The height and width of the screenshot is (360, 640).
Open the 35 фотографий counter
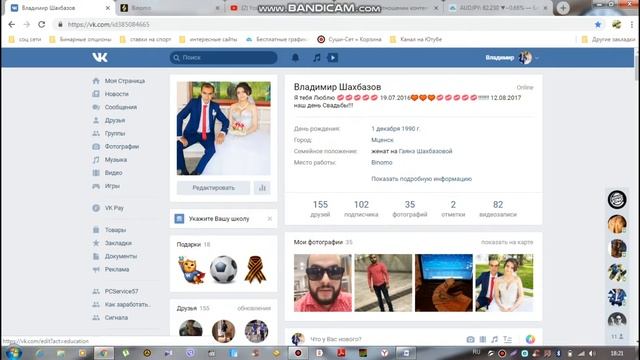point(410,208)
